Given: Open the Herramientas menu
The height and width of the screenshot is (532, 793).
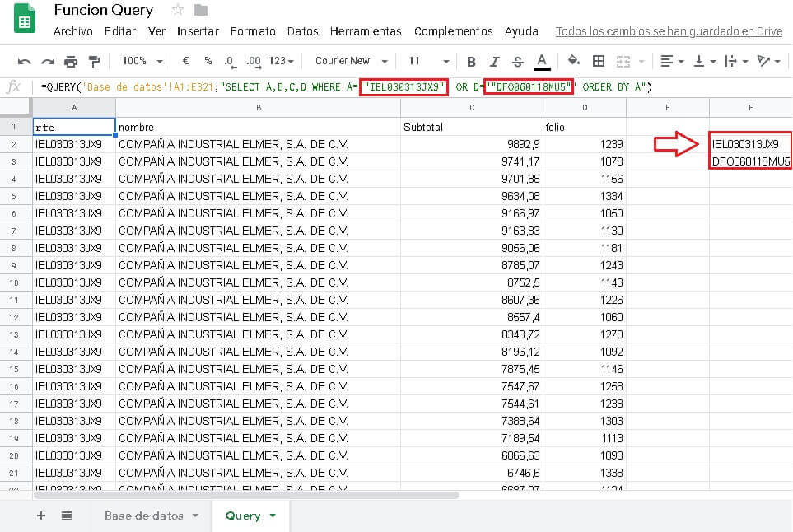Looking at the screenshot, I should click(x=366, y=31).
